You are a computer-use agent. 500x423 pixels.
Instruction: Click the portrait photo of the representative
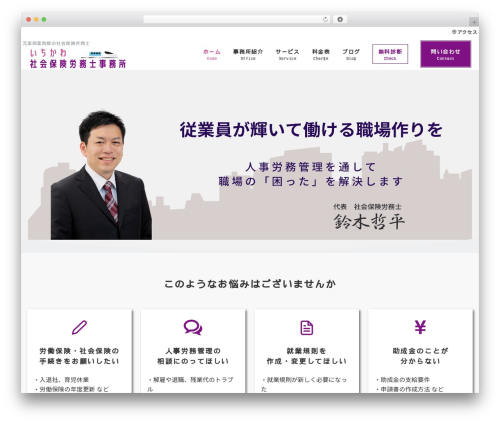(x=101, y=175)
